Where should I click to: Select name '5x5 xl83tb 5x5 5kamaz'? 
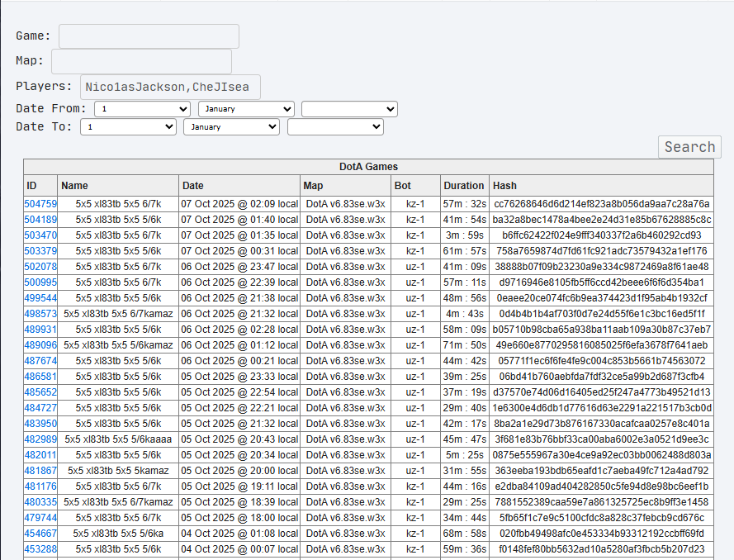click(118, 471)
